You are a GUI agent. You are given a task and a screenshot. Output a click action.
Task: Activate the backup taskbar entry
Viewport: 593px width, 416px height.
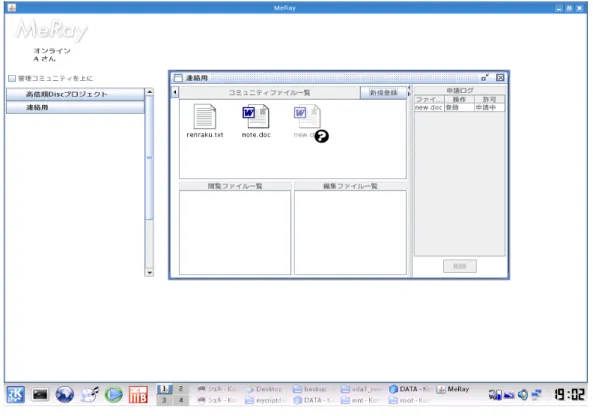pos(314,389)
